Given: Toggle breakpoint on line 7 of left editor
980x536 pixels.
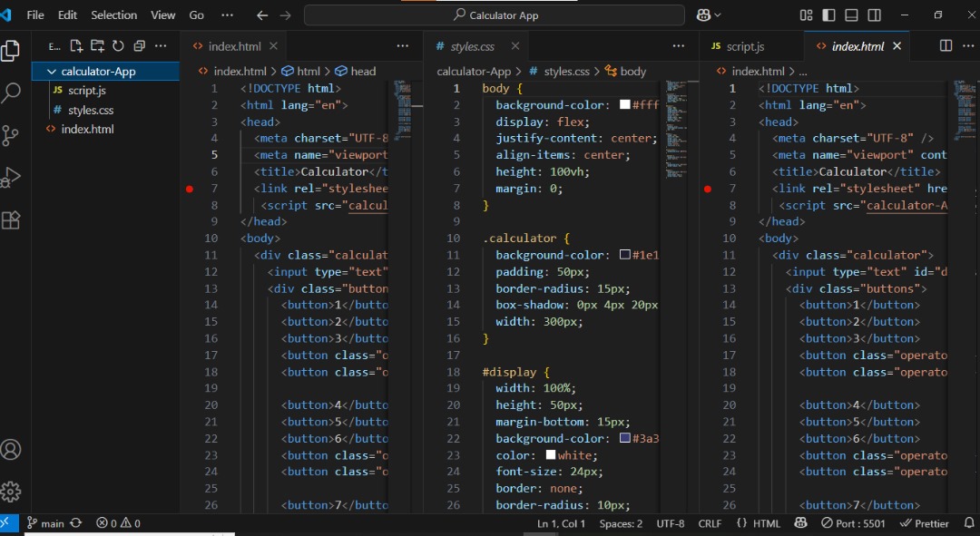Looking at the screenshot, I should point(190,189).
